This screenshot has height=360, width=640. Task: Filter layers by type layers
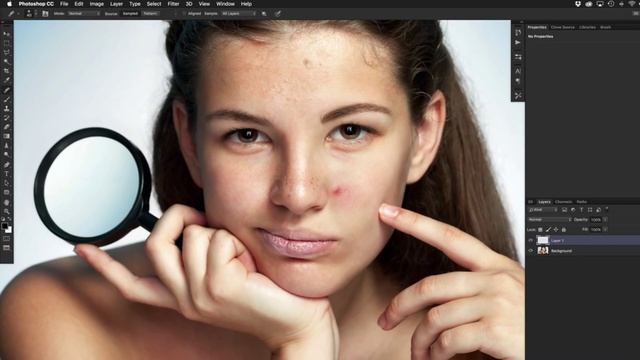[582, 210]
